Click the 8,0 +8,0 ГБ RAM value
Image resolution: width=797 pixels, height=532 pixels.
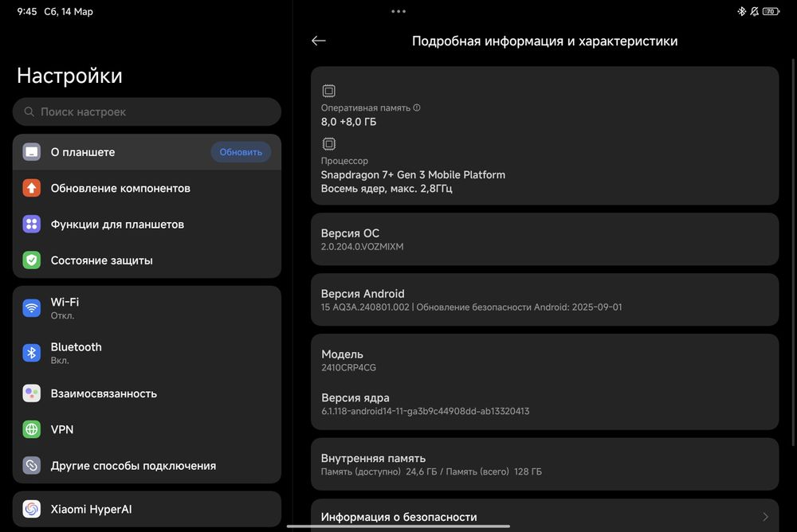(x=349, y=122)
